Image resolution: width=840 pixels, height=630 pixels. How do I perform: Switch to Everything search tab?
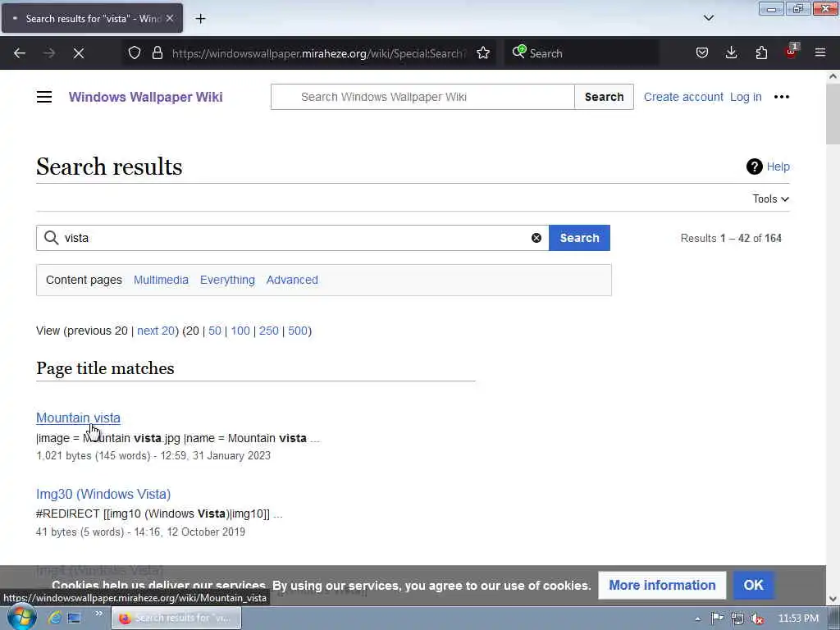[227, 280]
